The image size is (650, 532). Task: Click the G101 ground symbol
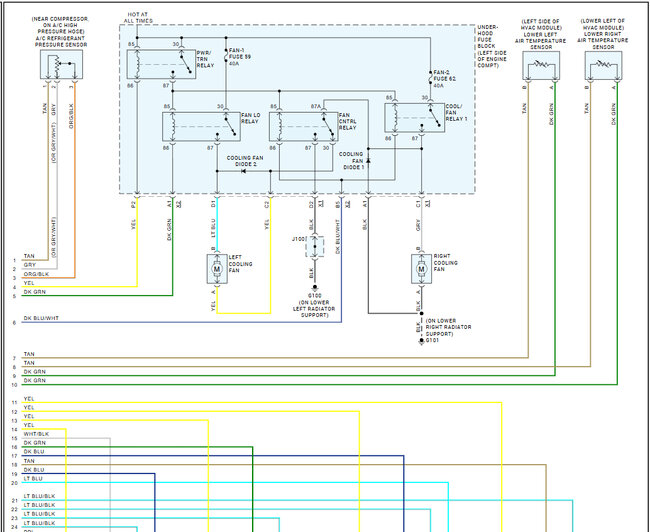pos(422,341)
